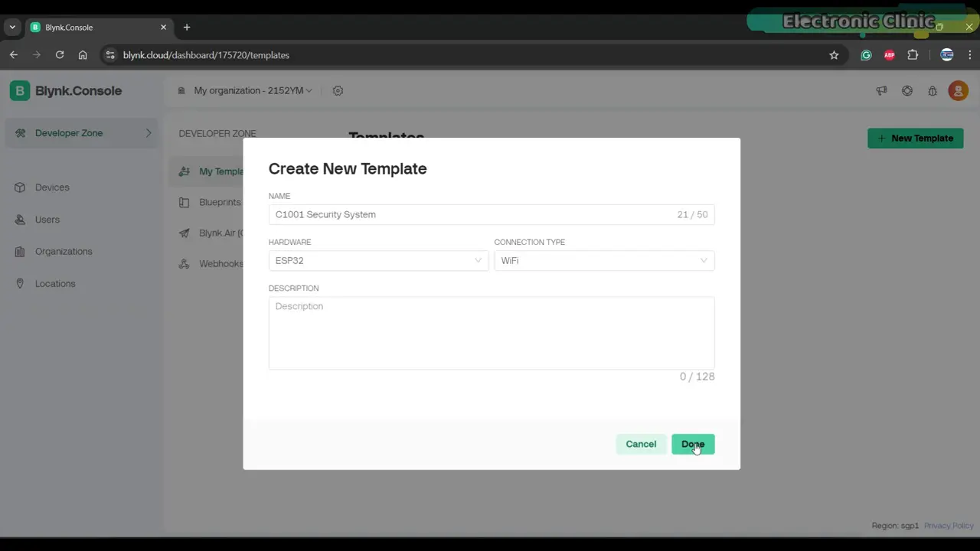Select My Templates in developer zone

[x=221, y=171]
